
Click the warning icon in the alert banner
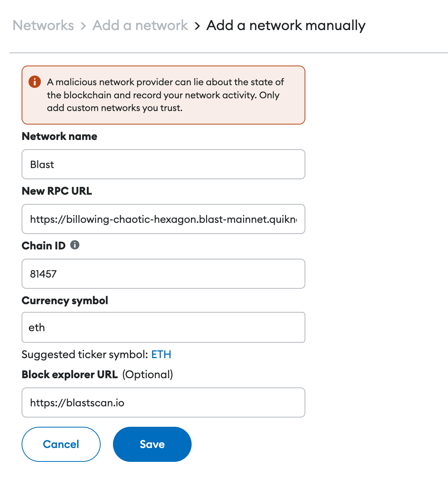[34, 82]
